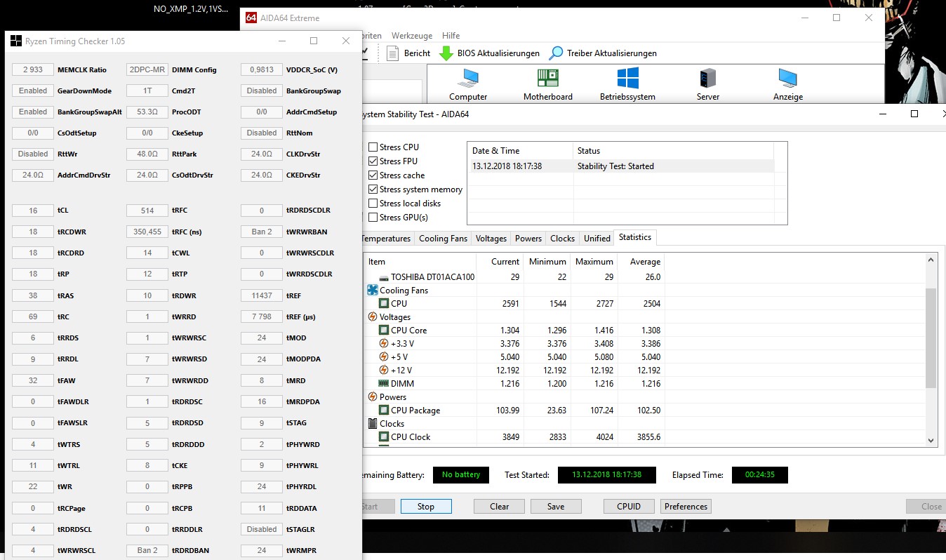Screen dimensions: 946x560
Task: Click the Cooling Fans group icon
Action: click(x=373, y=290)
